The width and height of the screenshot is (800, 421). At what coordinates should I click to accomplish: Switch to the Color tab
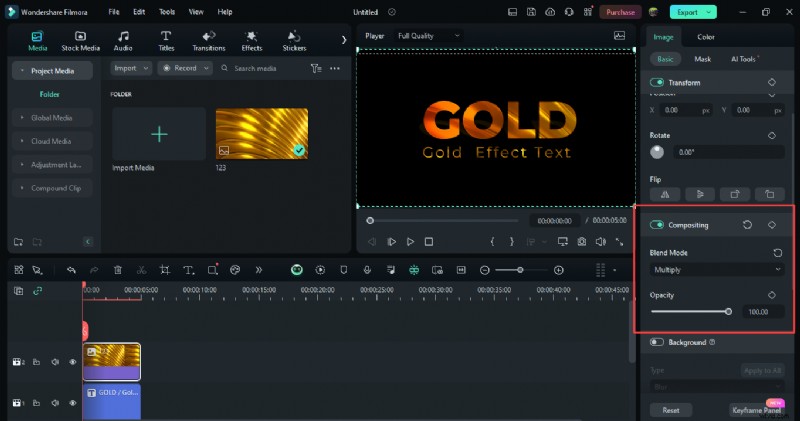(x=706, y=37)
